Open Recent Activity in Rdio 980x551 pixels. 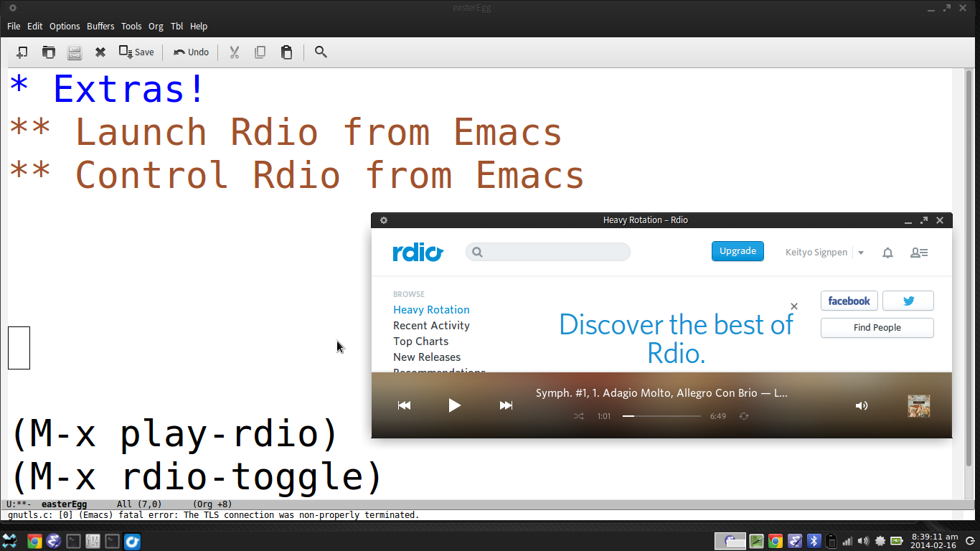[431, 326]
